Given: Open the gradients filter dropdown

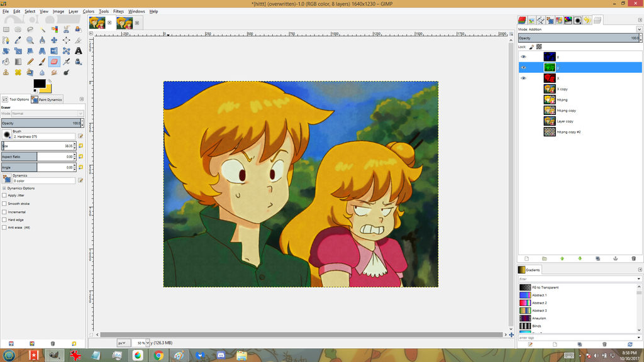Looking at the screenshot, I should [x=639, y=278].
